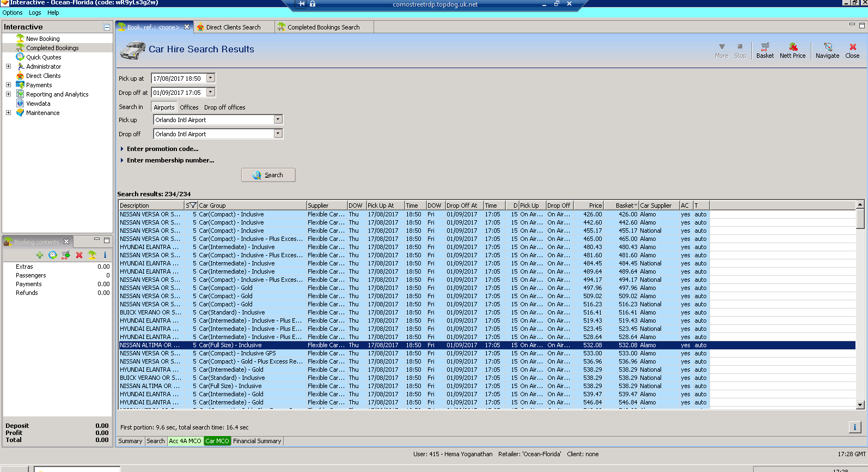Open the Financial Summary tab
Image resolution: width=868 pixels, height=472 pixels.
(x=257, y=441)
